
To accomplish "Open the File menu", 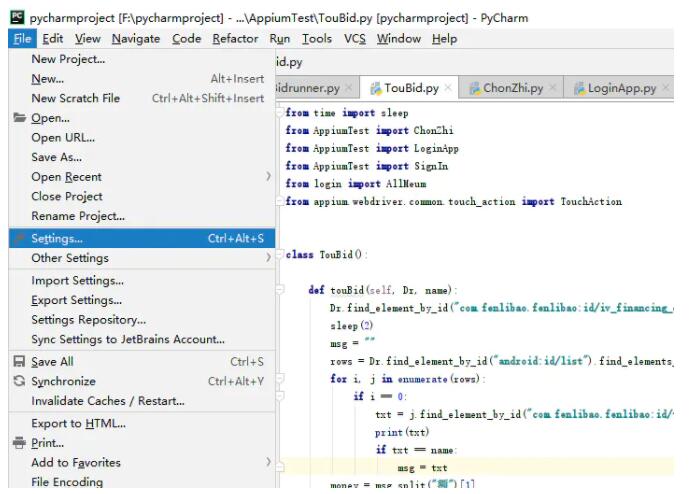I will coord(22,39).
